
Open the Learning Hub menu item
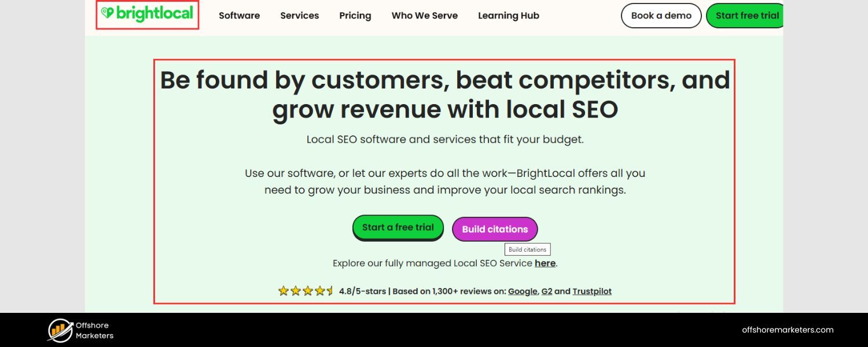point(508,16)
